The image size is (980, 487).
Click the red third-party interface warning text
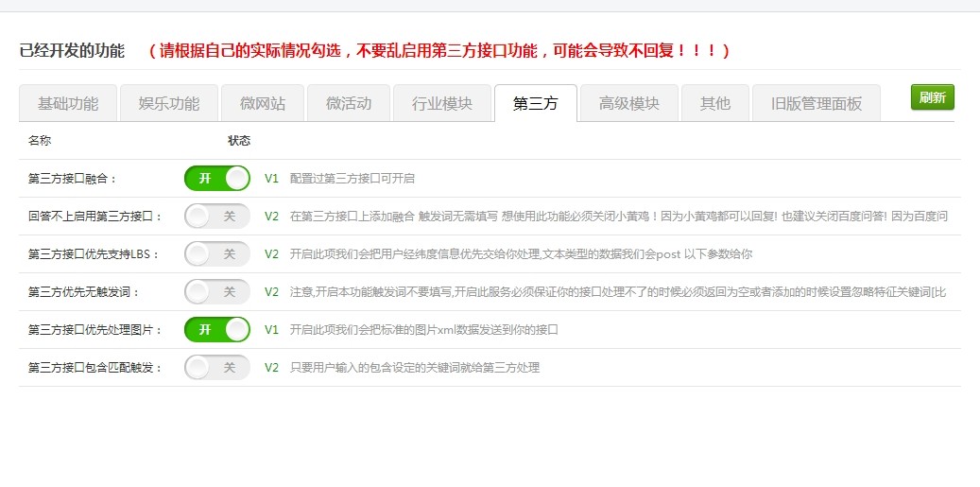[x=439, y=50]
